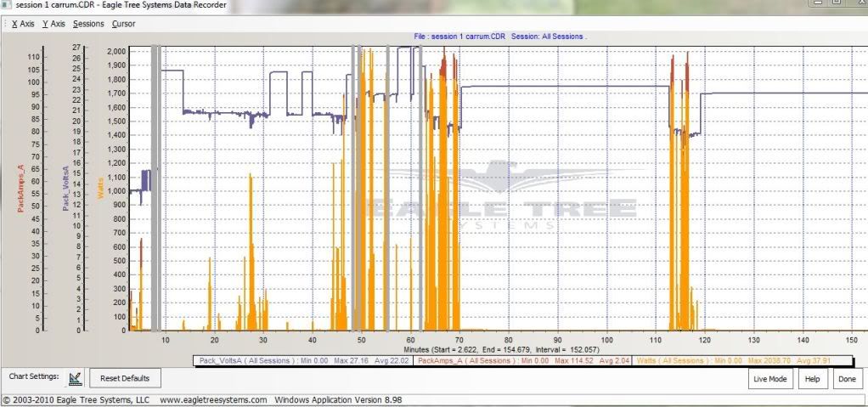Open the Y Axis menu

click(54, 24)
